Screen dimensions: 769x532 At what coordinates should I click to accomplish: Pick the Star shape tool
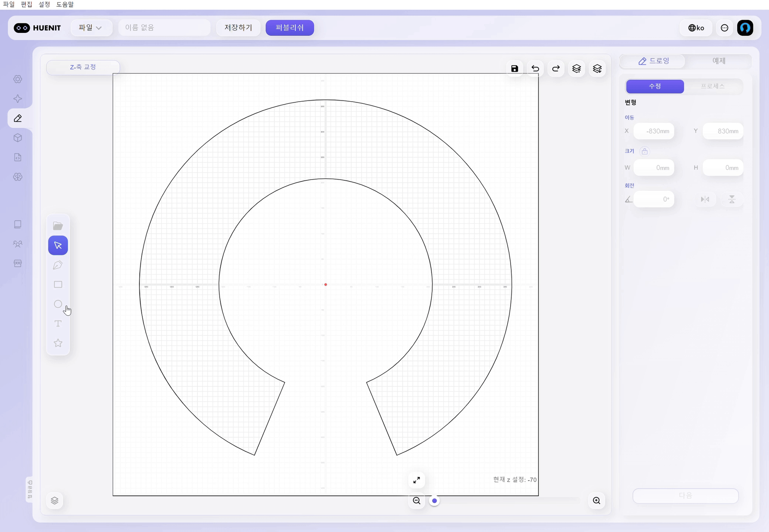[x=58, y=343]
